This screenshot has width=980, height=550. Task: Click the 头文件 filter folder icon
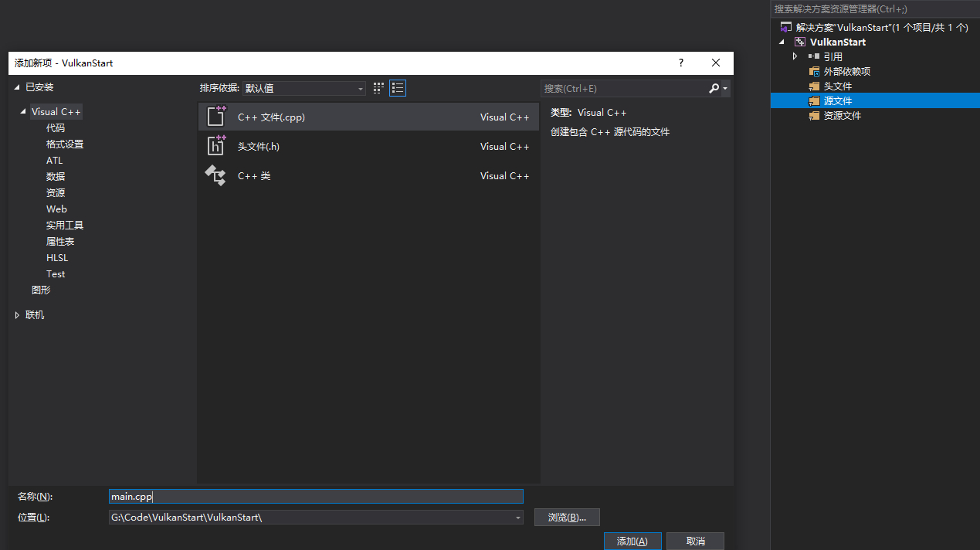point(814,86)
